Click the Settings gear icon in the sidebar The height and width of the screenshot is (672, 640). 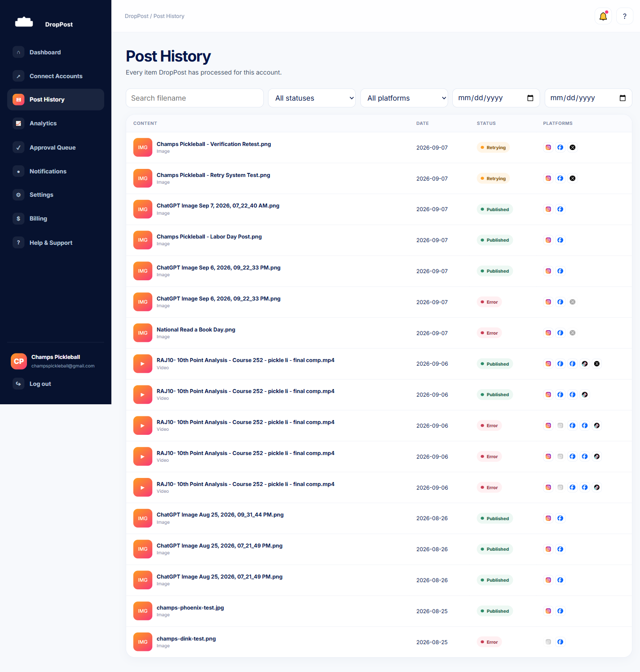[18, 195]
